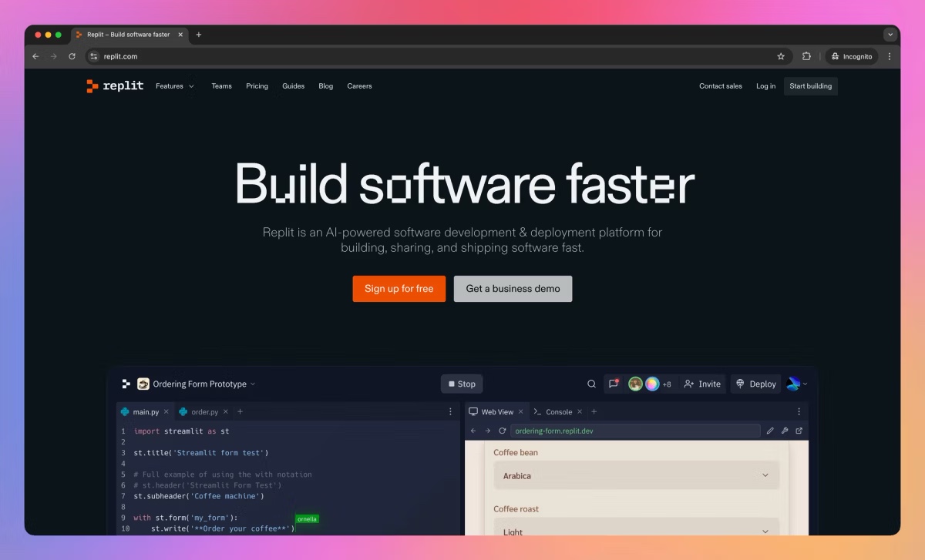Click the green ornella cursor label

click(x=307, y=519)
